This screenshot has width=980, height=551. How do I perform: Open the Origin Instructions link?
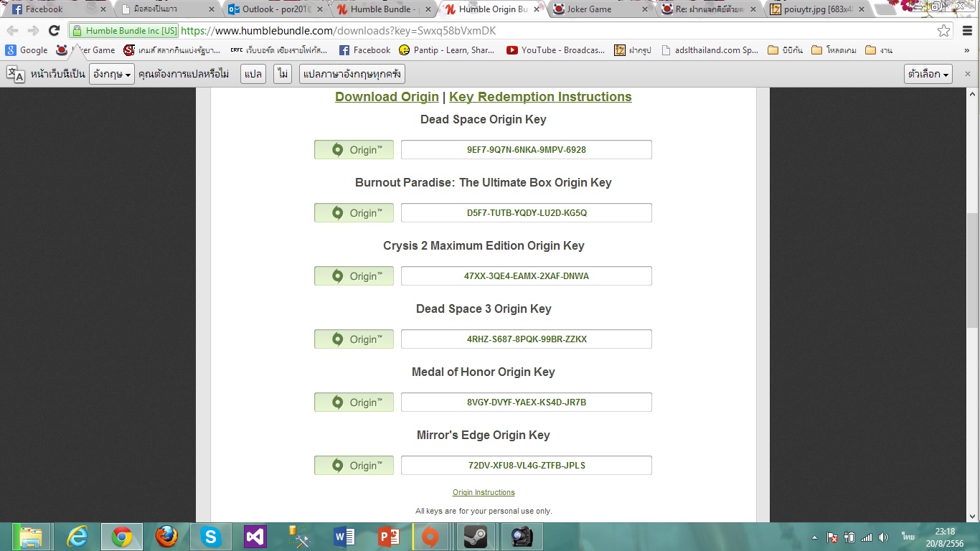pyautogui.click(x=484, y=493)
